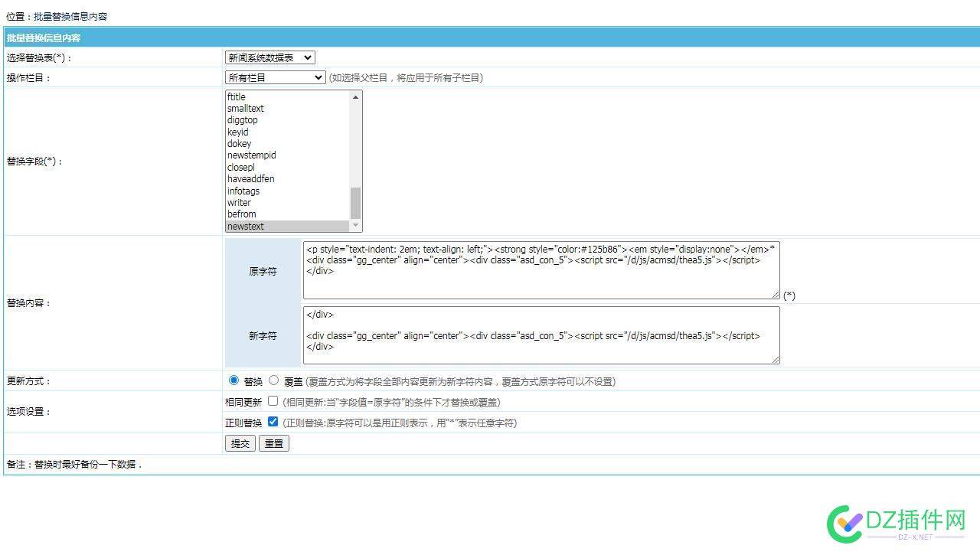Select newstempid in the field list

[287, 155]
